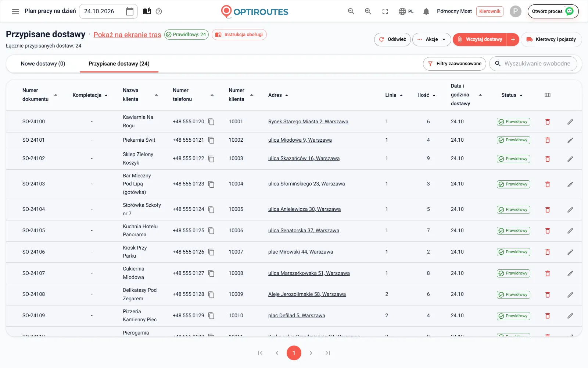Open address Rynek Starego Miasta 2, Warszawa
Image resolution: width=588 pixels, height=368 pixels.
[308, 122]
